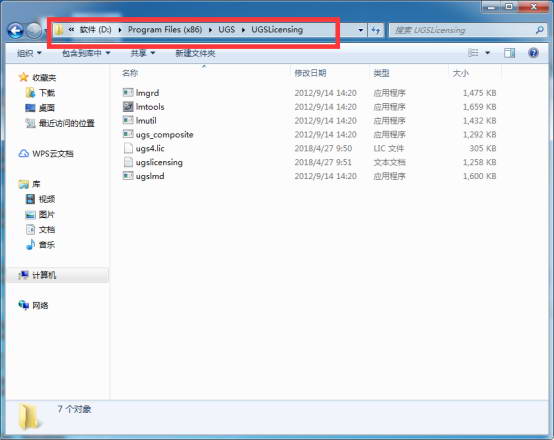Click 新建文件夹 button

(x=195, y=53)
